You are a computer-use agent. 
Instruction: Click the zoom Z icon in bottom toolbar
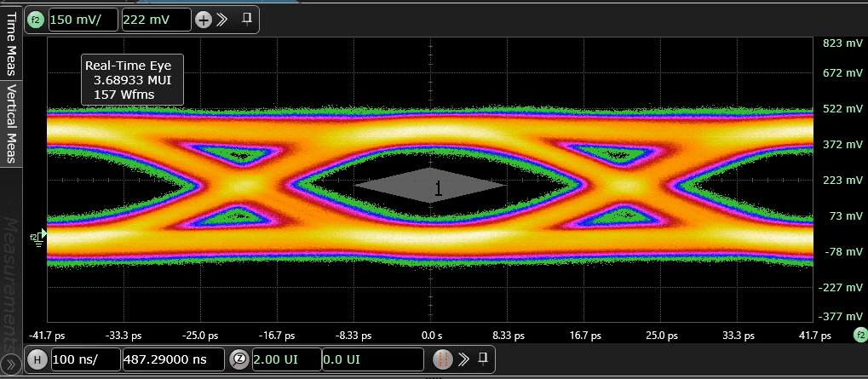[x=240, y=359]
